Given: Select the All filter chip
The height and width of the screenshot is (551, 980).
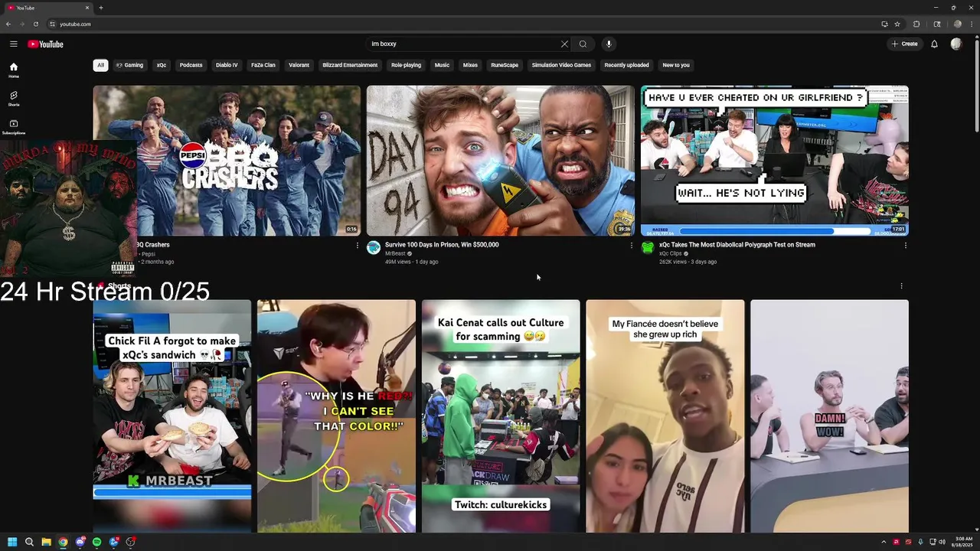Looking at the screenshot, I should pyautogui.click(x=100, y=65).
